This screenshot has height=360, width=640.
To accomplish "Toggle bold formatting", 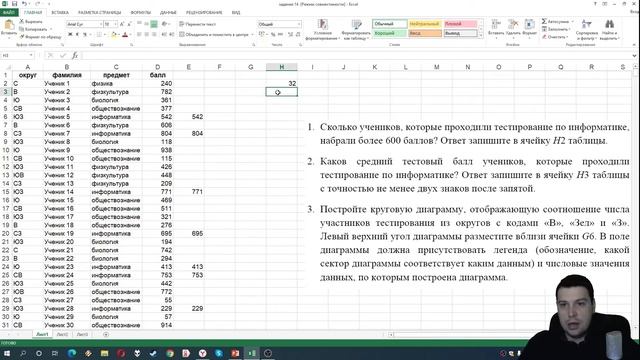I will (x=70, y=35).
